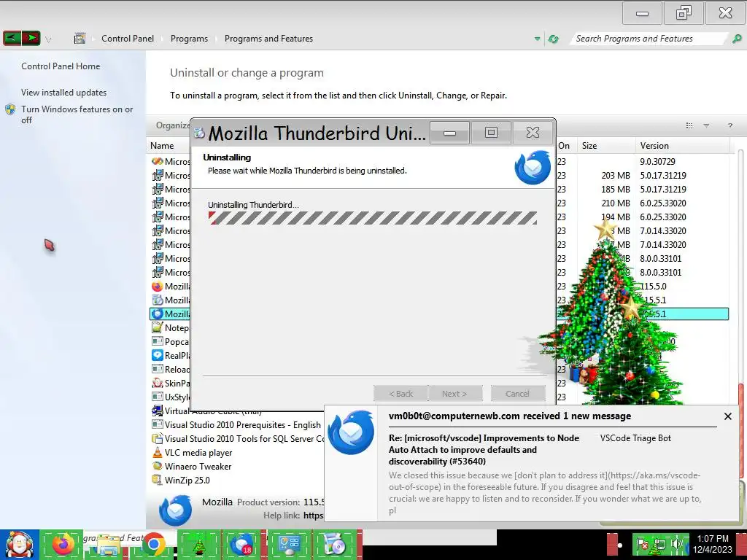This screenshot has height=560, width=747.
Task: Click the uninstall progress bar
Action: click(x=373, y=218)
